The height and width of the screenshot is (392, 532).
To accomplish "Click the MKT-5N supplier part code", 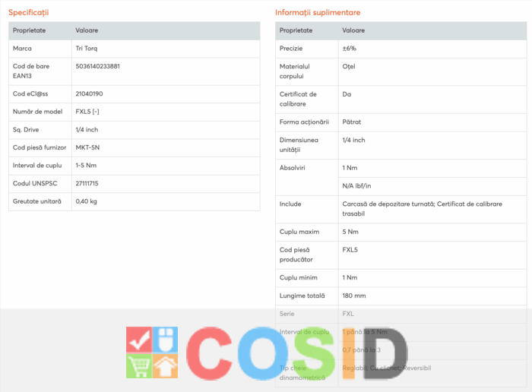I will (x=89, y=147).
